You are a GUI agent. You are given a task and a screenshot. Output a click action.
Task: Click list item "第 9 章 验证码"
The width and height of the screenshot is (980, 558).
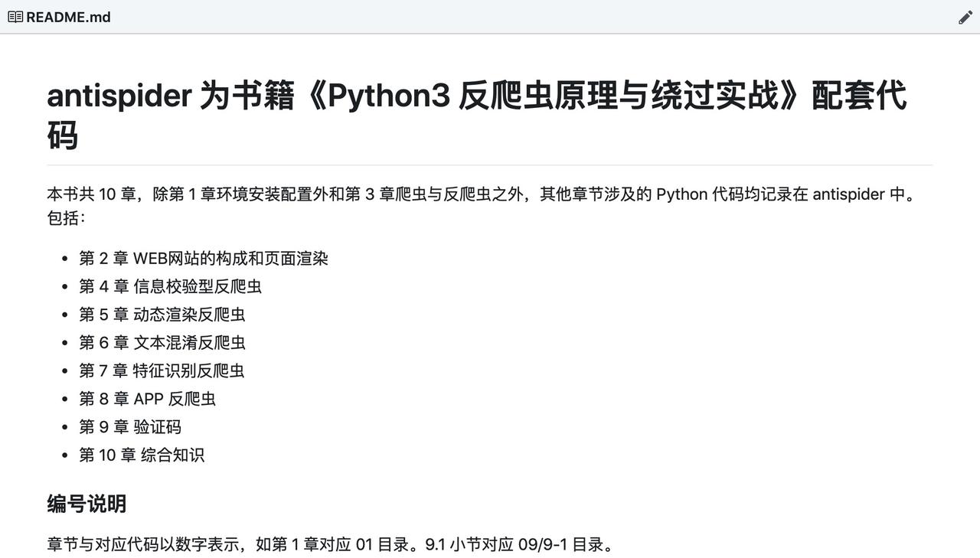(130, 427)
